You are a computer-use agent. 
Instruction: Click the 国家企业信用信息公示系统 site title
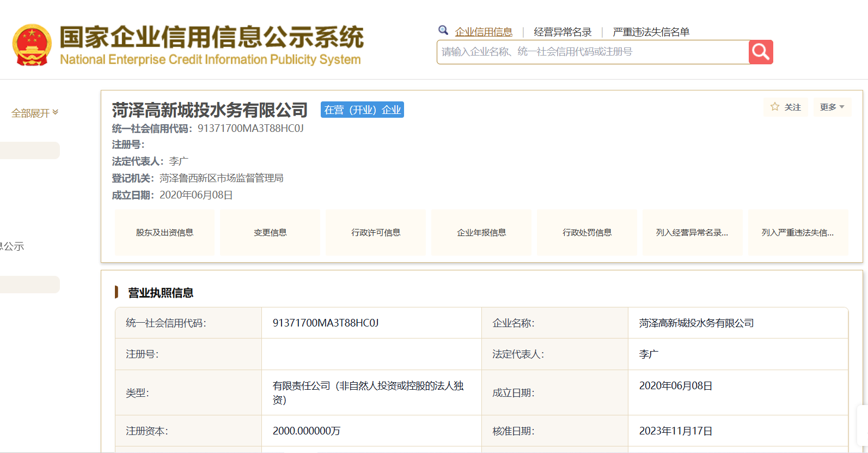(211, 37)
